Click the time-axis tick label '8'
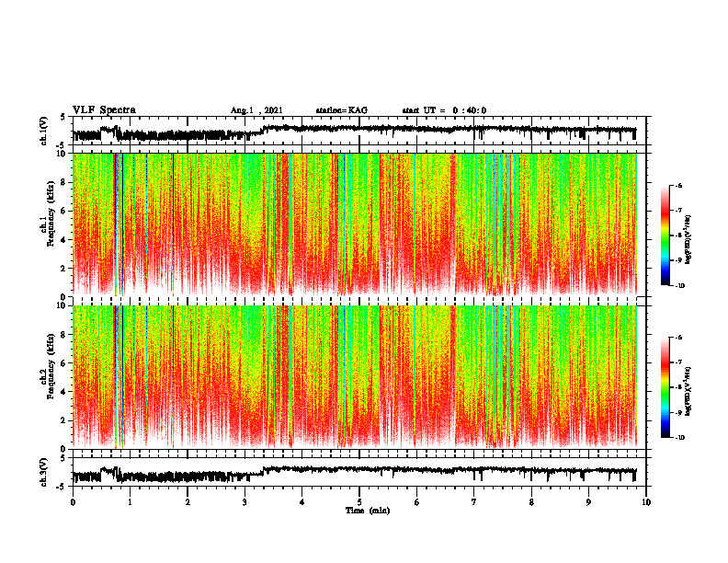 pyautogui.click(x=531, y=502)
